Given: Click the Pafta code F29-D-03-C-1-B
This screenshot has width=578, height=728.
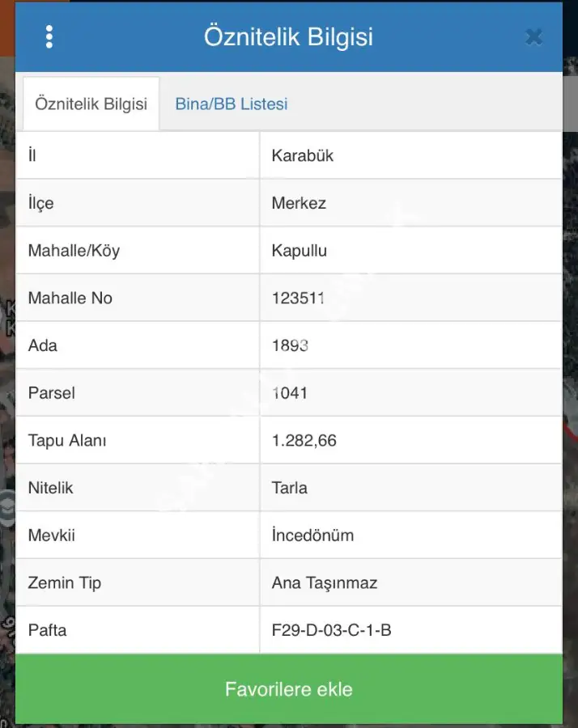Looking at the screenshot, I should point(332,630).
